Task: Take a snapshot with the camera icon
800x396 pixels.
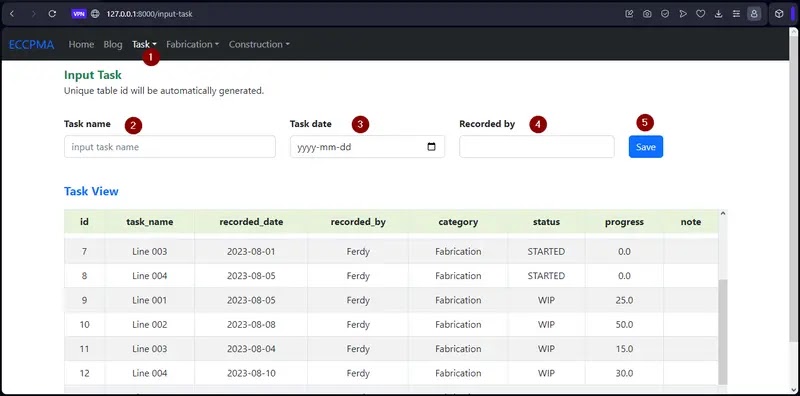Action: coord(647,14)
